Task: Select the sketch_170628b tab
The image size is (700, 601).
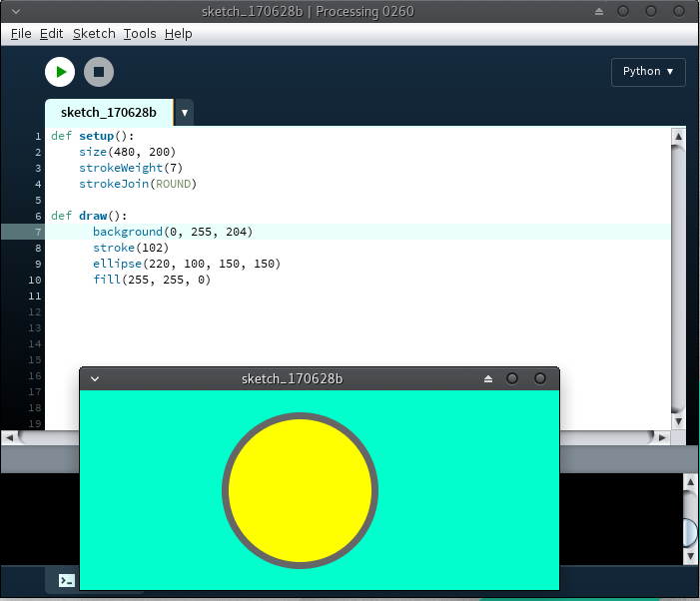Action: 109,113
